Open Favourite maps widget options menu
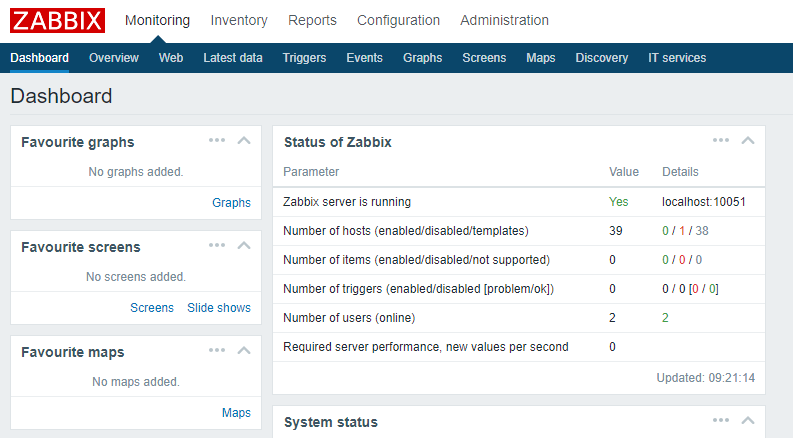793x438 pixels. 217,350
